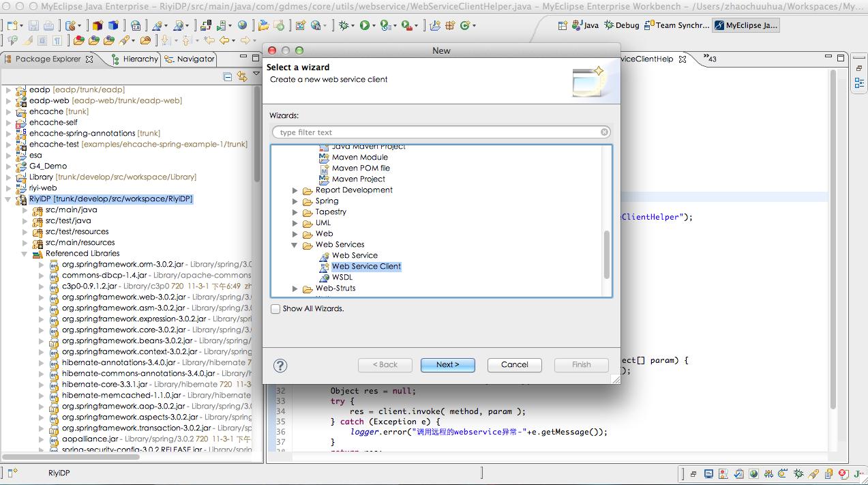This screenshot has width=868, height=485.
Task: Click the wizard Help question mark icon
Action: pos(280,366)
